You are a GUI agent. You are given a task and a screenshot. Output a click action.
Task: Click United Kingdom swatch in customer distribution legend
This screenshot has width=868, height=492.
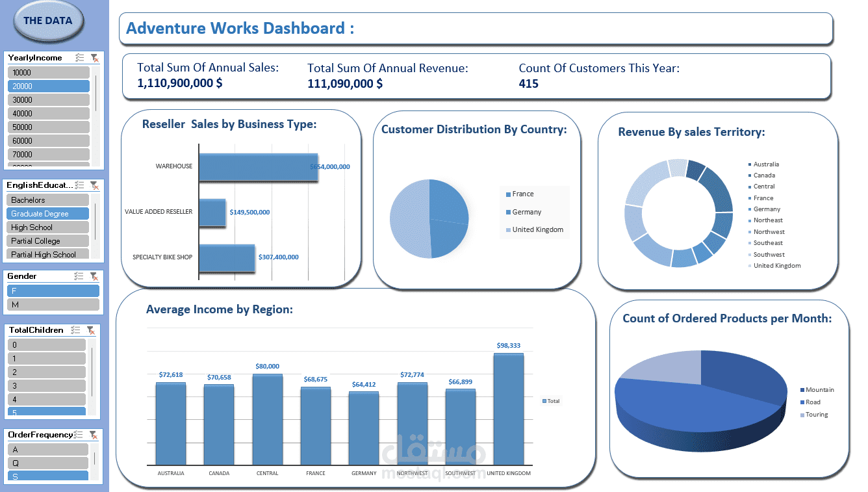click(x=508, y=230)
